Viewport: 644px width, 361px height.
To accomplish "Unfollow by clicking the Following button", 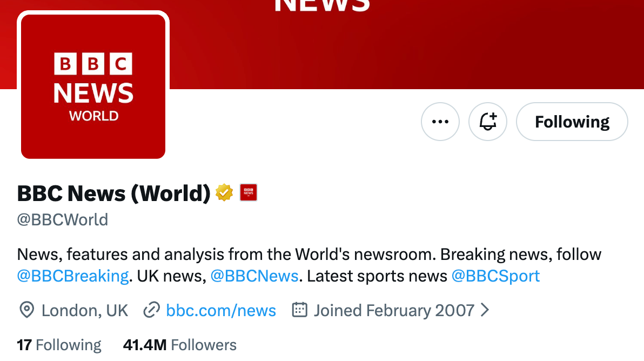I will (572, 122).
